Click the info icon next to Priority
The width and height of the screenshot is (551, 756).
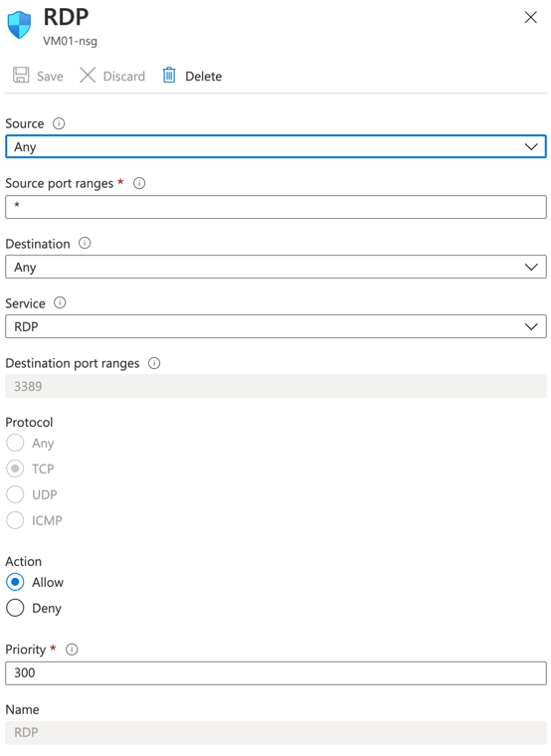[x=72, y=650]
